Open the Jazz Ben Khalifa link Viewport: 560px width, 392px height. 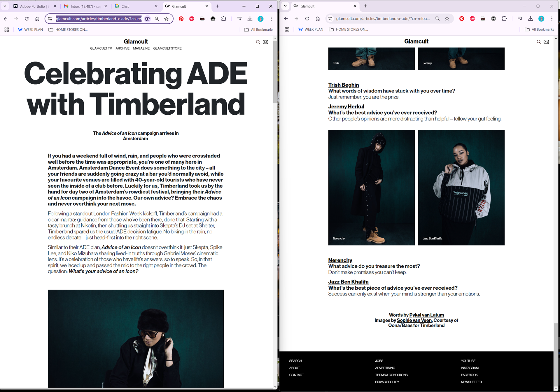[348, 282]
